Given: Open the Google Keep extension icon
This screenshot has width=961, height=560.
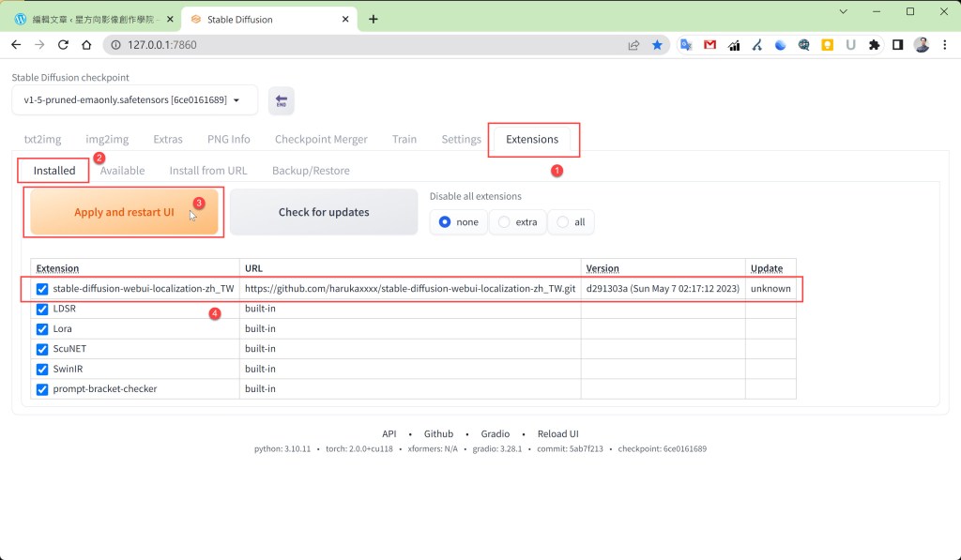Looking at the screenshot, I should tap(828, 44).
